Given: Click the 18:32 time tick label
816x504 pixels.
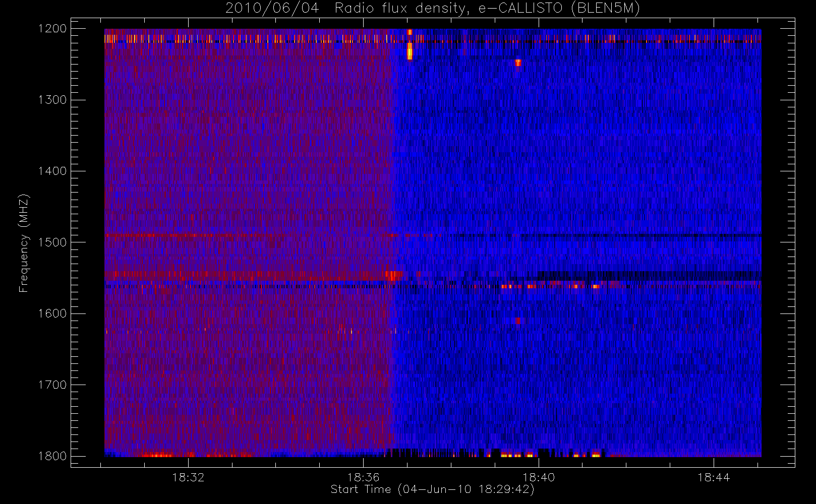Looking at the screenshot, I should pyautogui.click(x=188, y=477).
